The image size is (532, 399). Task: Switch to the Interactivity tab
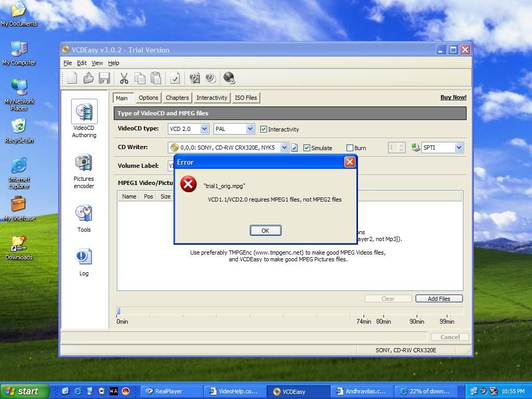[x=212, y=98]
